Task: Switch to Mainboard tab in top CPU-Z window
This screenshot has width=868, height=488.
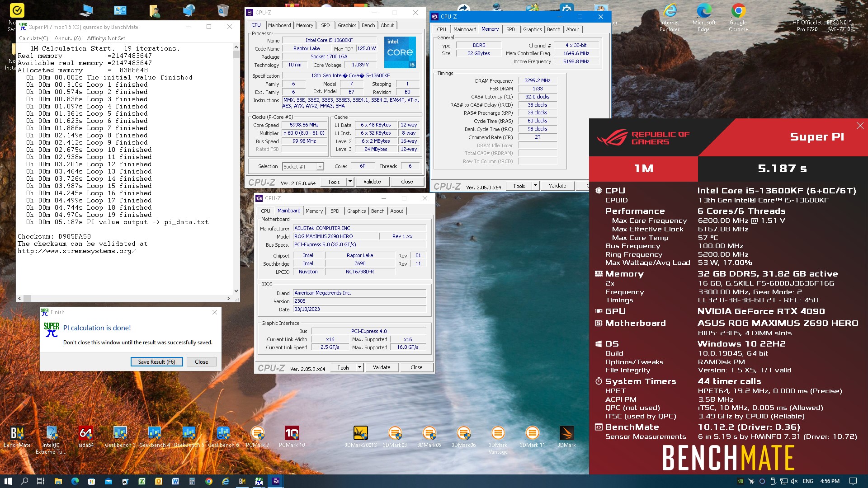Action: (x=279, y=25)
